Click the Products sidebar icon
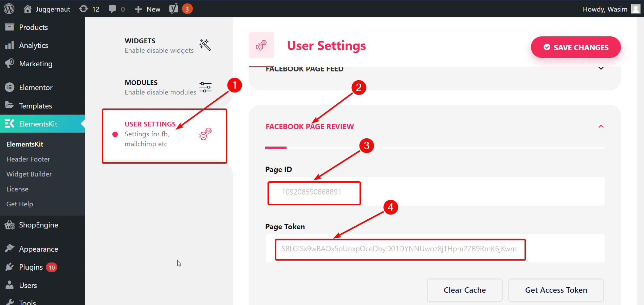Viewport: 644px width, 305px height. [x=10, y=27]
